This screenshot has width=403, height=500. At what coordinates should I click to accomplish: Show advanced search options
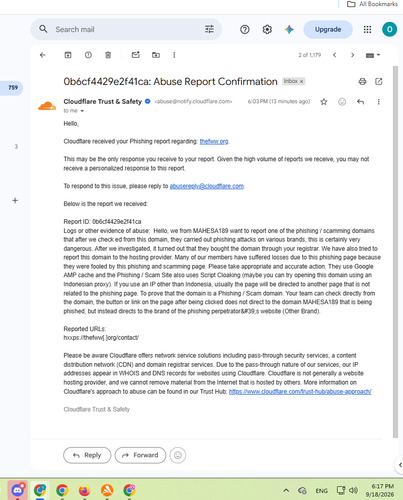click(209, 29)
